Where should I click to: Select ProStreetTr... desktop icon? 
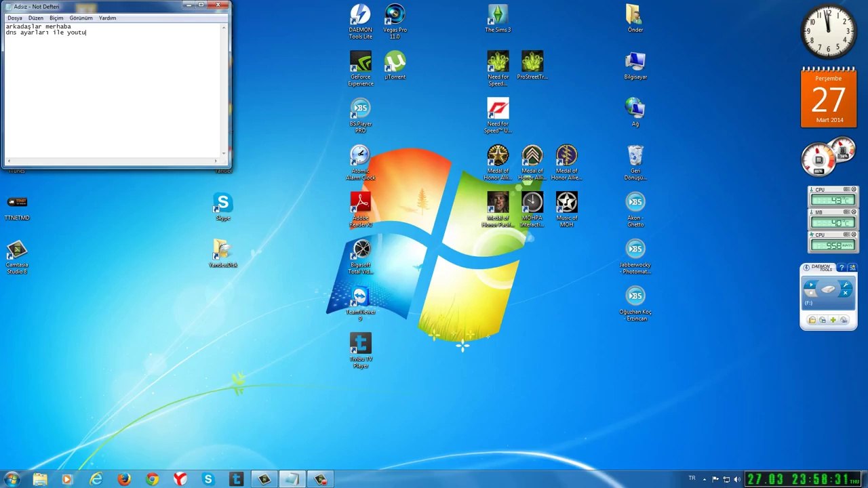532,65
